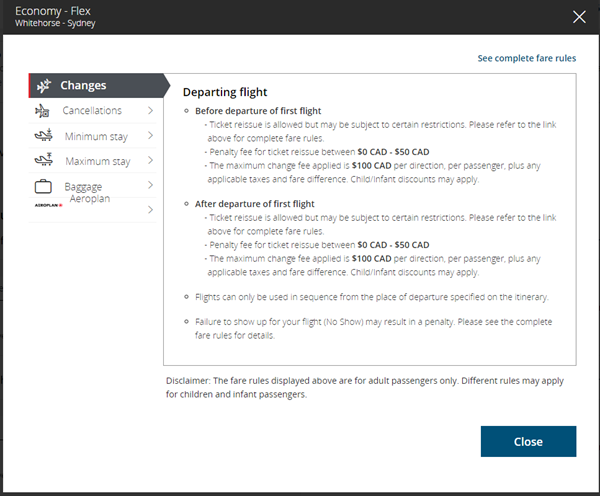Click the Cancellations plane icon

click(x=43, y=111)
